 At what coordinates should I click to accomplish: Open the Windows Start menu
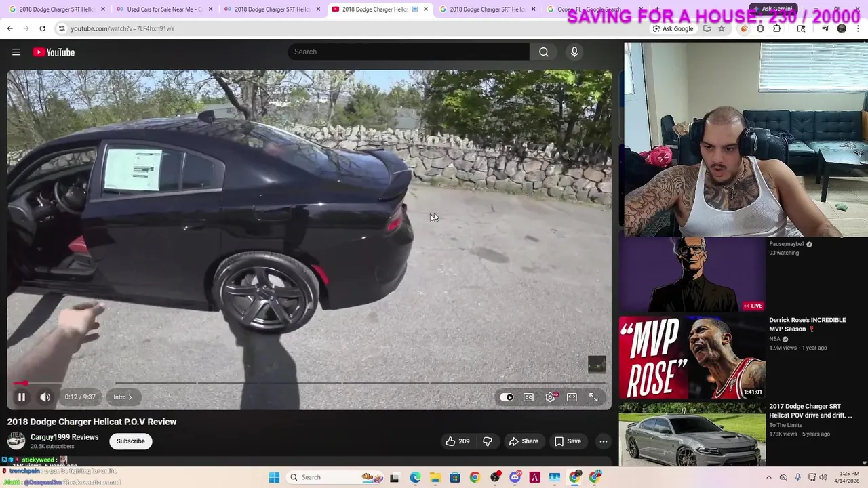[x=274, y=477]
